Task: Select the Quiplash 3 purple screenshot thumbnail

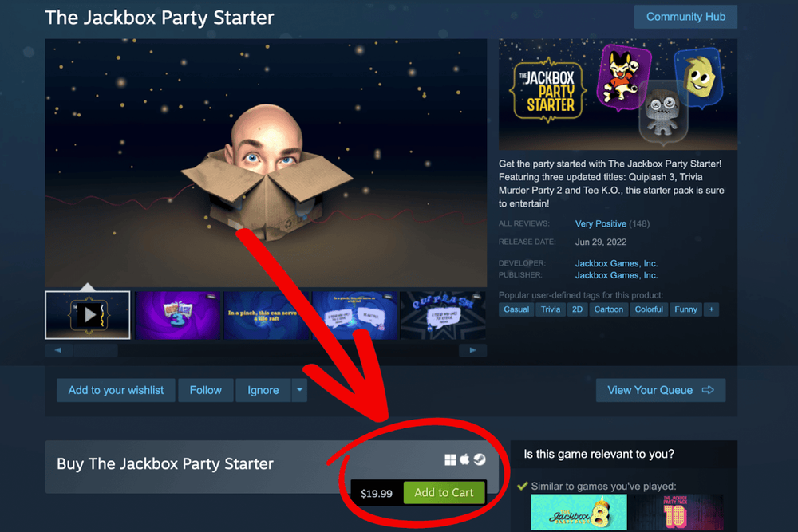Action: [178, 315]
